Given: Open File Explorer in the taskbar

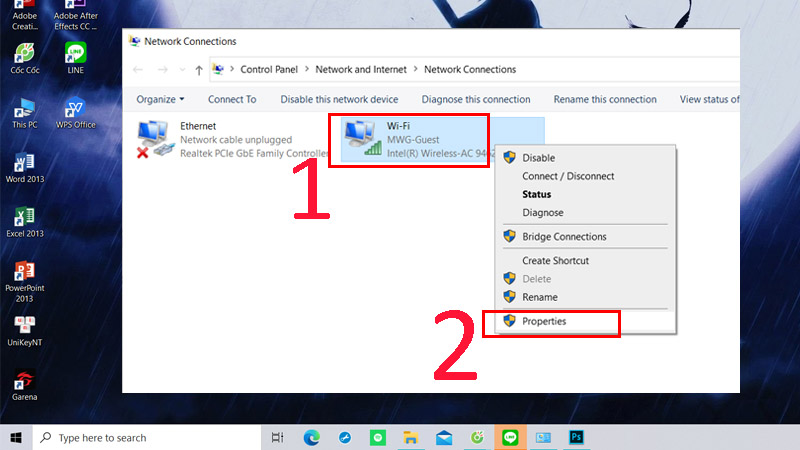Looking at the screenshot, I should click(411, 437).
